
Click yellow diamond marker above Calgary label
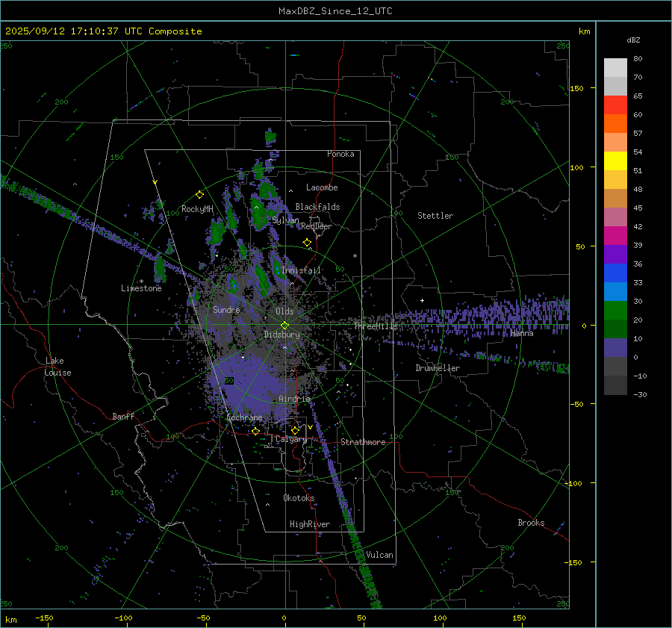point(295,430)
